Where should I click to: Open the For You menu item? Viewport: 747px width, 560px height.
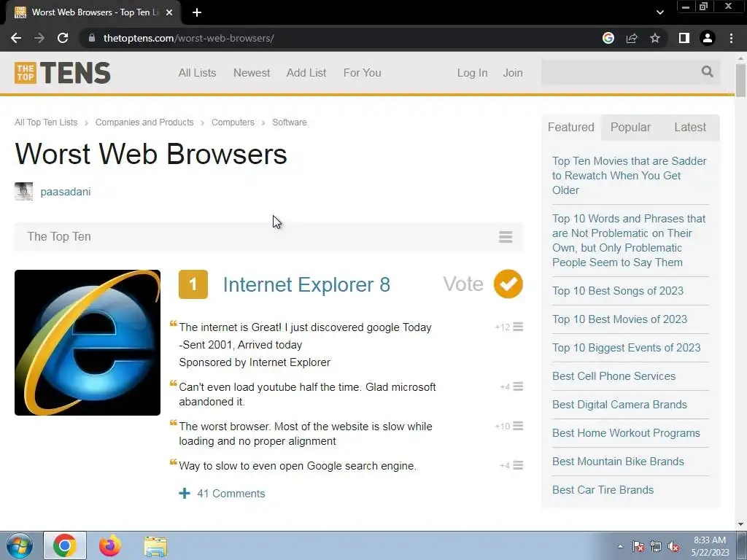coord(362,73)
